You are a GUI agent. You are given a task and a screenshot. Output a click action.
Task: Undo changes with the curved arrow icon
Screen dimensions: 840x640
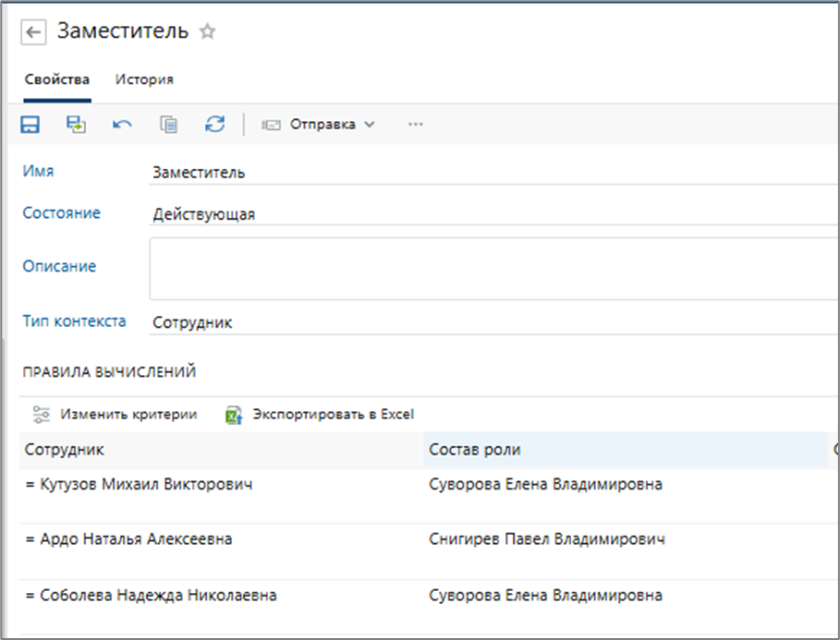point(122,125)
